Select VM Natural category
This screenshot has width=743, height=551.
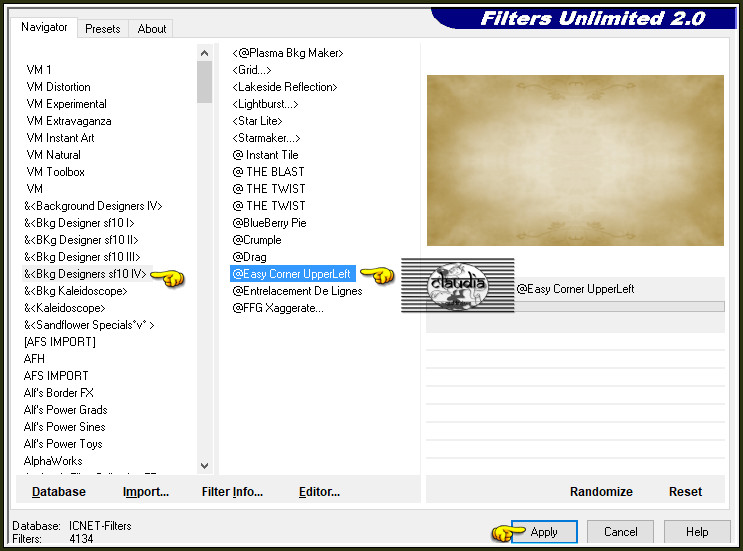[54, 155]
